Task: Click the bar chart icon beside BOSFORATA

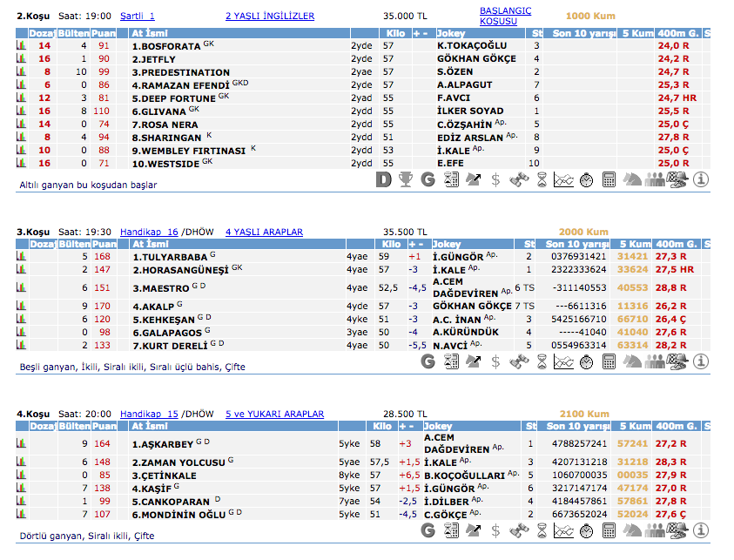Action: coord(22,45)
